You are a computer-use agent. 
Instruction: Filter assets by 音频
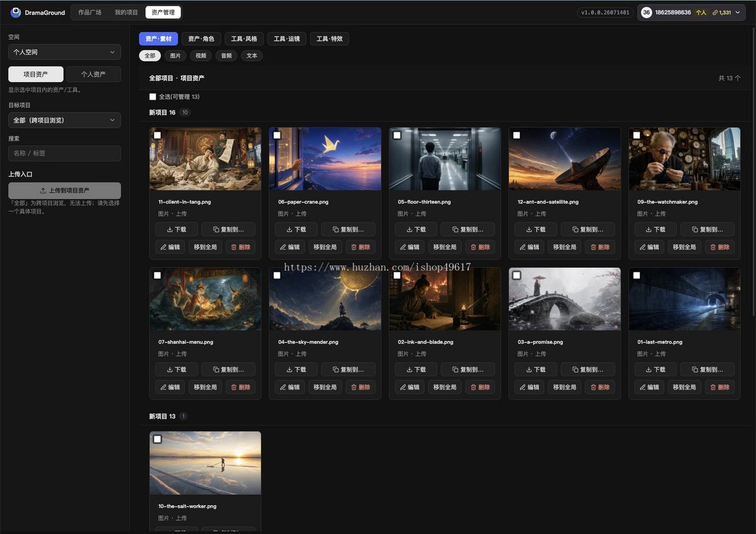(x=226, y=55)
